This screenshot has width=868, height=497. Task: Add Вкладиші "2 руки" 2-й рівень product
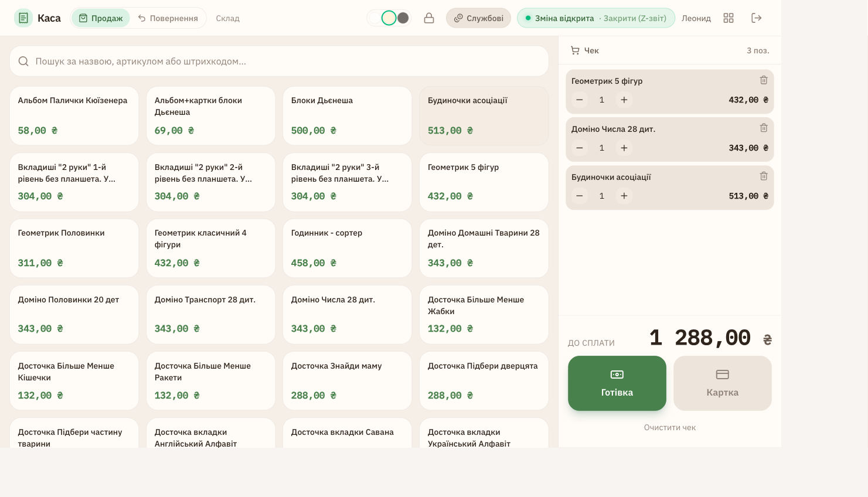[x=211, y=182]
